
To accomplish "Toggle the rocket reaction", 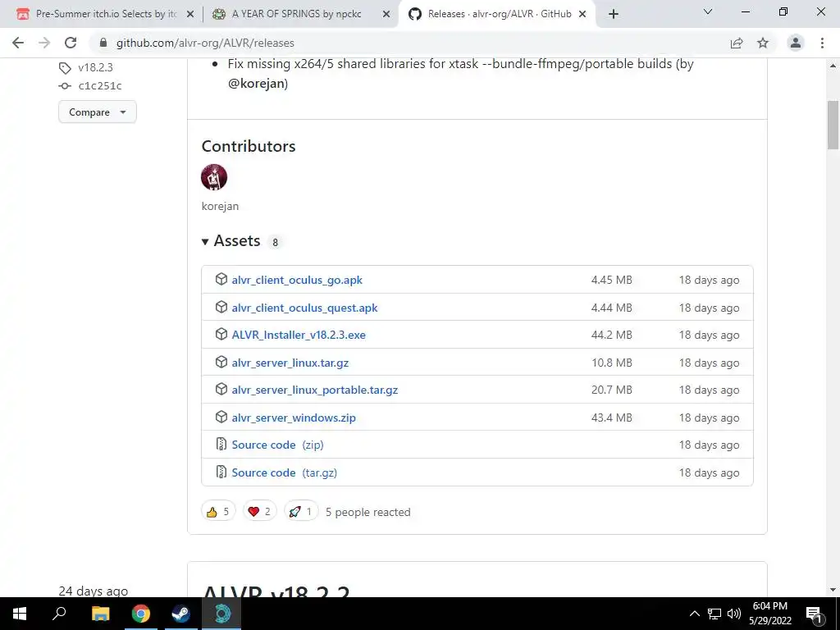I will (301, 512).
